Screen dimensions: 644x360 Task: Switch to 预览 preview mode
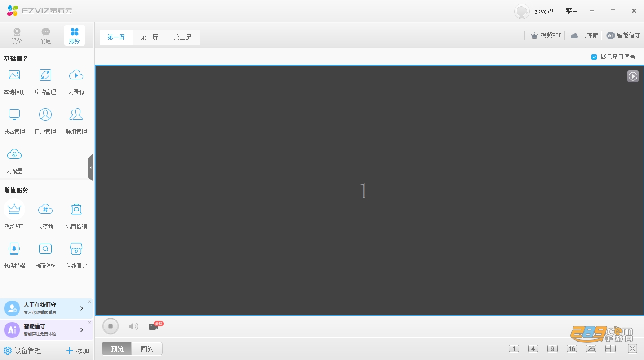(117, 349)
